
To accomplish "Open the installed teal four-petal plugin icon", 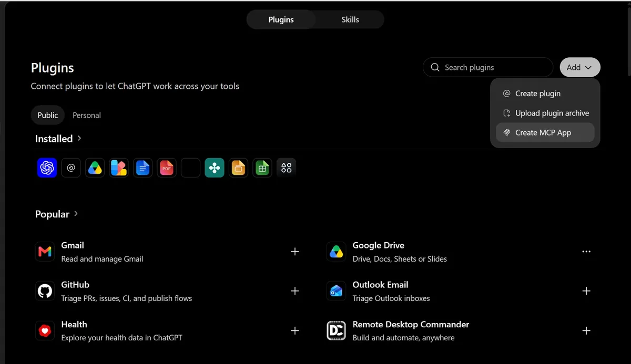I will [x=215, y=168].
